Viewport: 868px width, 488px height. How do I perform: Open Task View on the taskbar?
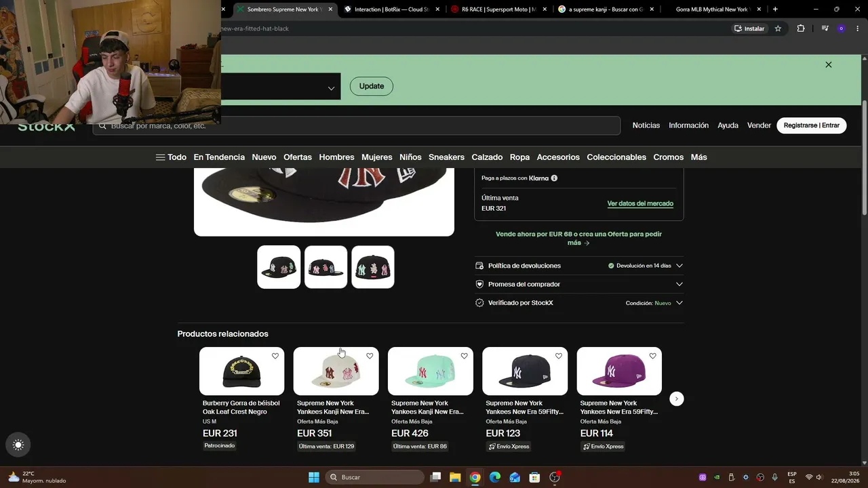435,477
